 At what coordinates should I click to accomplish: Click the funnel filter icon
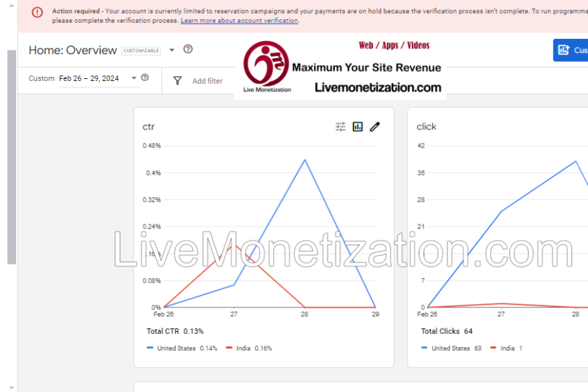[178, 80]
